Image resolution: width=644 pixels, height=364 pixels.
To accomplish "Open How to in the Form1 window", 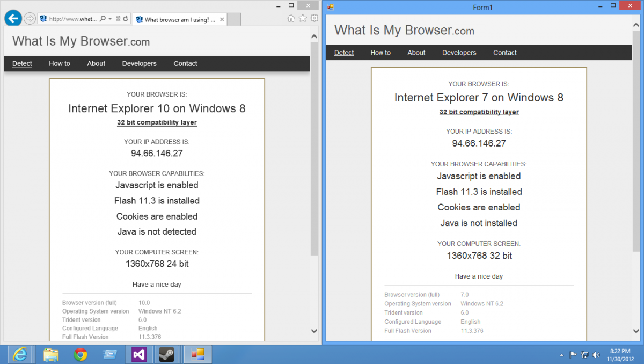I will [380, 53].
